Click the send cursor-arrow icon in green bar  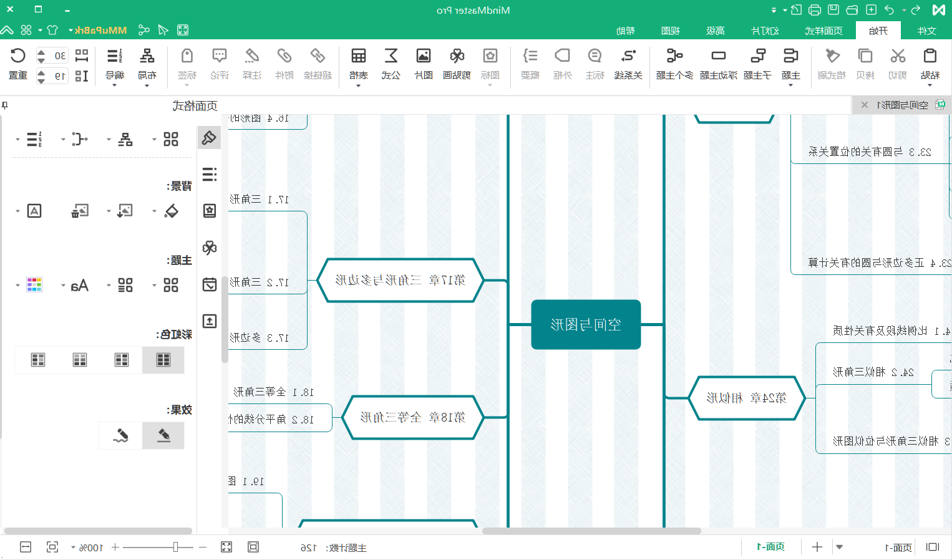[x=163, y=30]
